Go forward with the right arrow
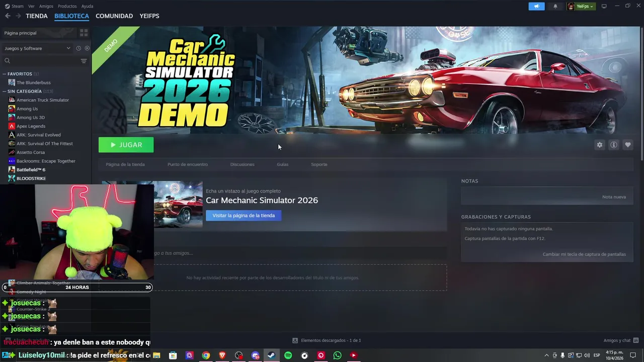 18,16
